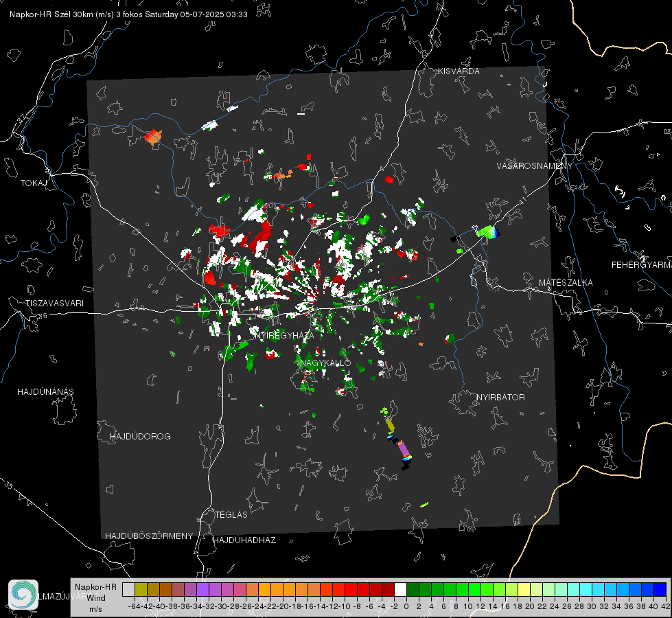Click the TÉGLÁS town label
672x618 pixels.
231,514
